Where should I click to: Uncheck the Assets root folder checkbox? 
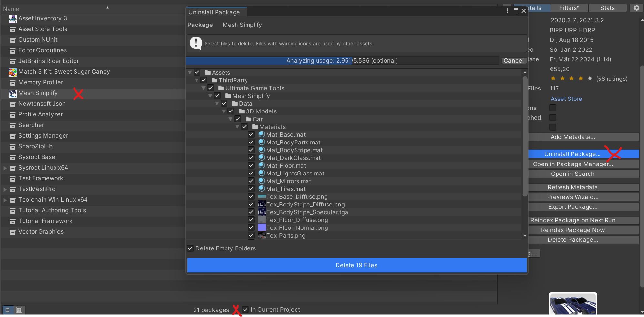pos(197,72)
